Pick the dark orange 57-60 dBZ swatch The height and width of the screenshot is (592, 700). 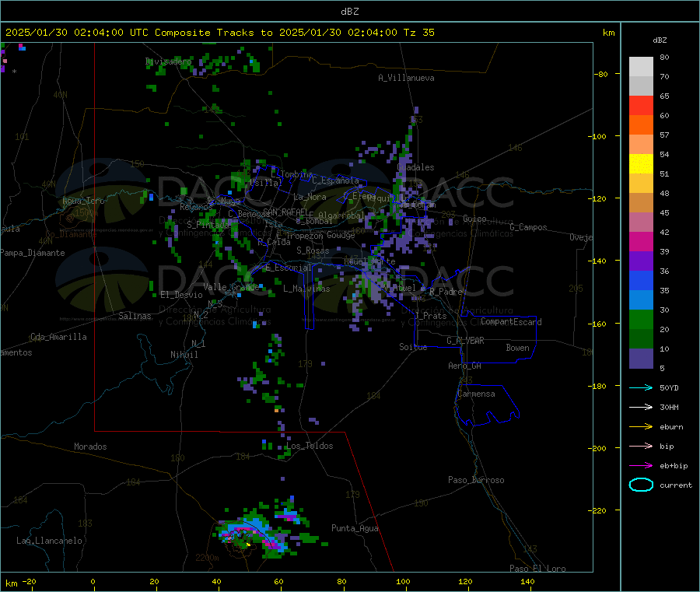pos(641,125)
